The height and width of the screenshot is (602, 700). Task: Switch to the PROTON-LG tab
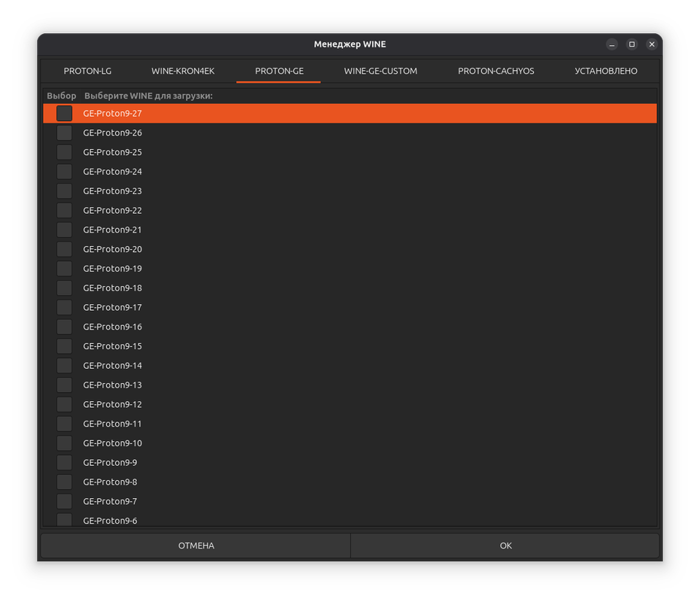pos(87,71)
